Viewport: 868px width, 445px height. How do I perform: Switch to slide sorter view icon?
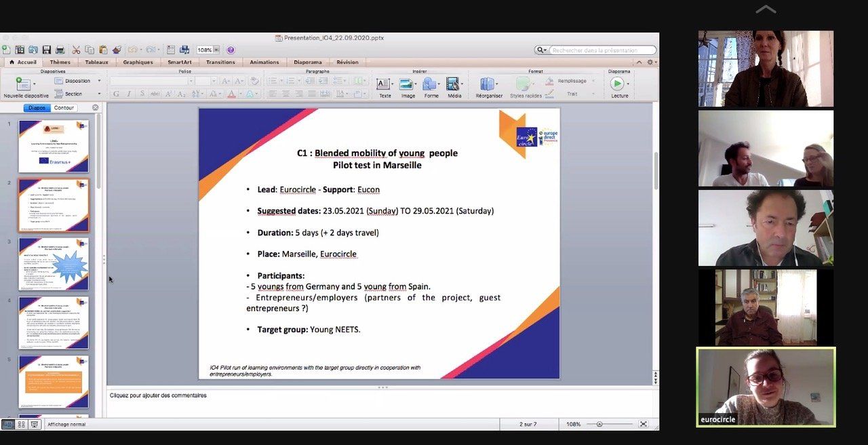21,424
